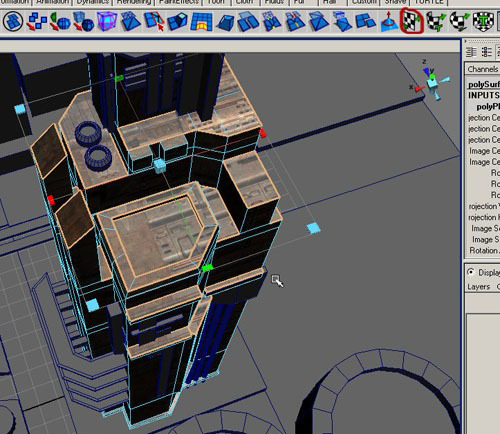Switch to the Rendering shelf tab

[x=134, y=2]
